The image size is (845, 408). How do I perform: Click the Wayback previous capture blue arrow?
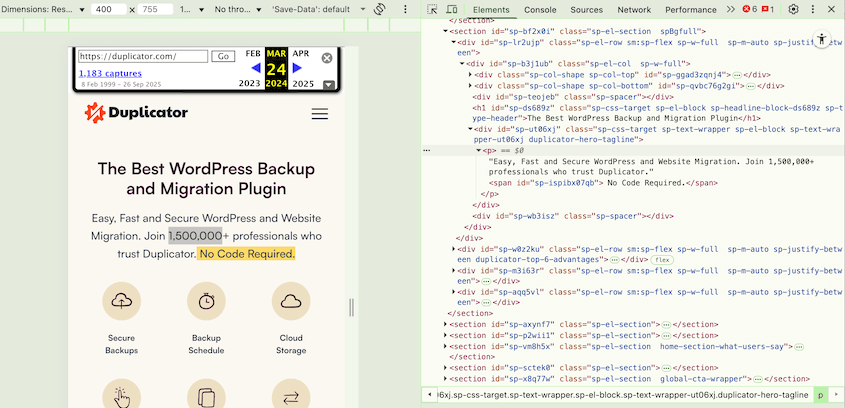click(x=255, y=68)
